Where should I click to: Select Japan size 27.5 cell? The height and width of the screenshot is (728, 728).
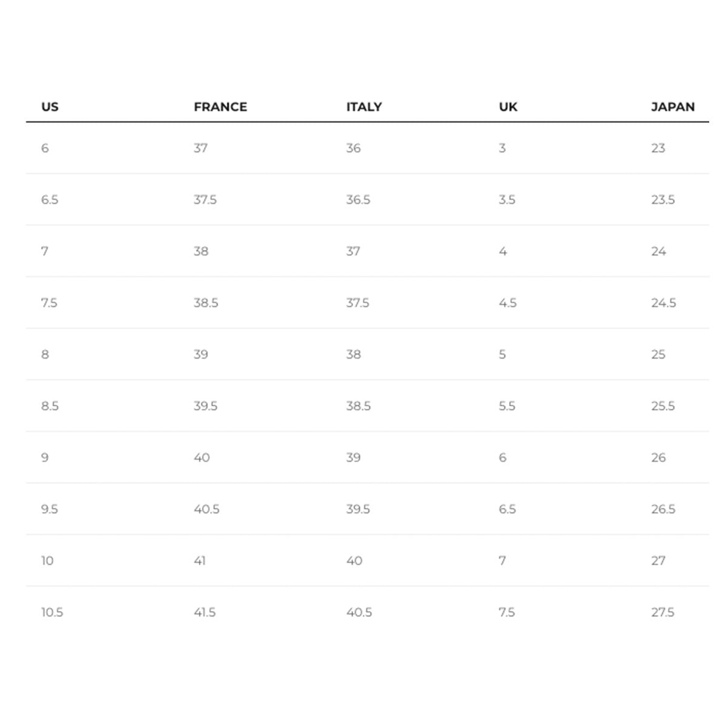pyautogui.click(x=662, y=612)
